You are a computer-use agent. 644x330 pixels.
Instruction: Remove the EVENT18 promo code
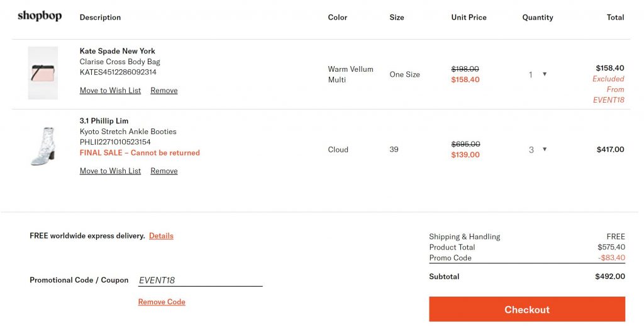pos(162,302)
